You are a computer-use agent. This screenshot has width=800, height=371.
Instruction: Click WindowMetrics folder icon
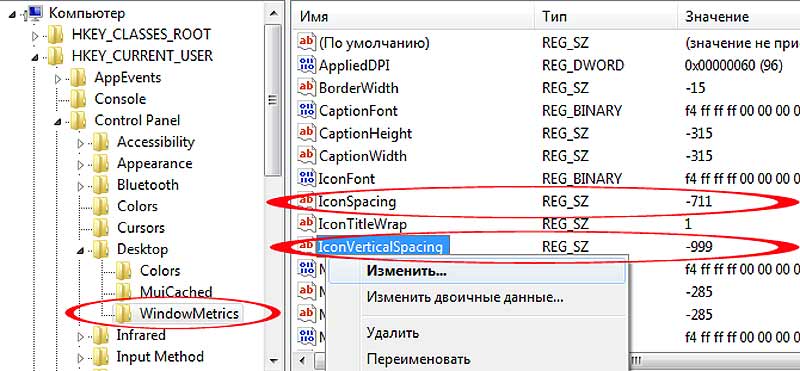[x=123, y=313]
